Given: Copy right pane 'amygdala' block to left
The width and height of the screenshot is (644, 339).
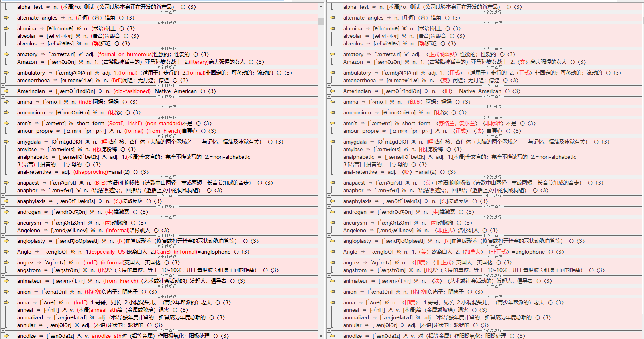Looking at the screenshot, I should point(332,142).
